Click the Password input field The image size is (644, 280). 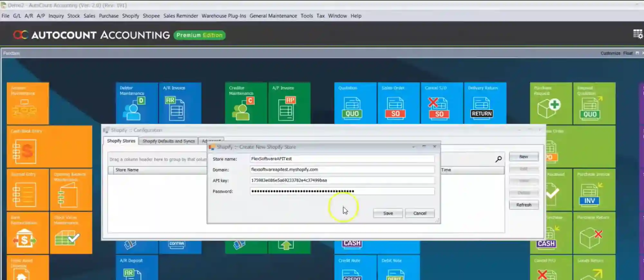pos(342,191)
